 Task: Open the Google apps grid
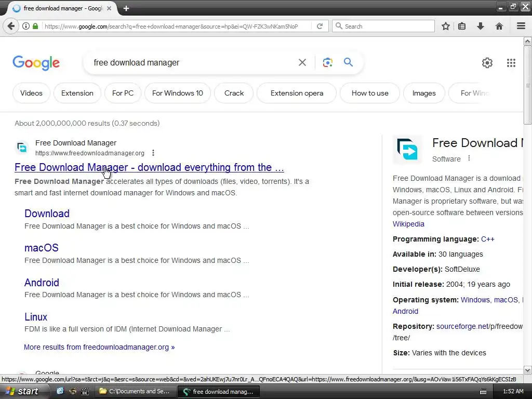pos(511,63)
